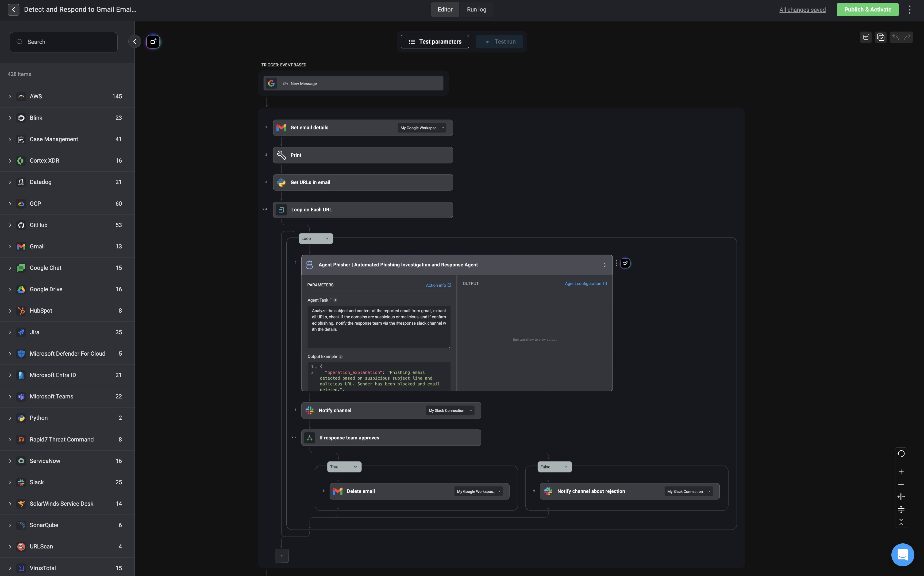Screen dimensions: 924x576
Task: Click the Python icon on Get URLs in email
Action: (x=281, y=182)
